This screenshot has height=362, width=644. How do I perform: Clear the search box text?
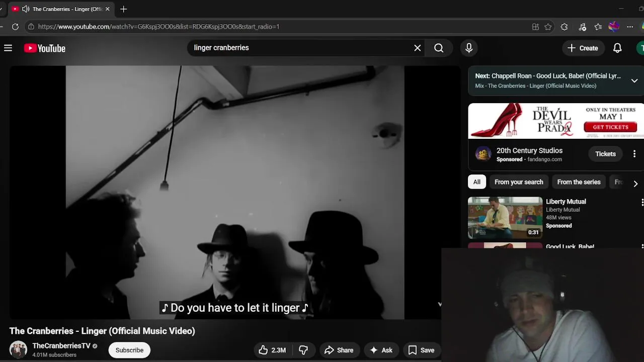417,48
